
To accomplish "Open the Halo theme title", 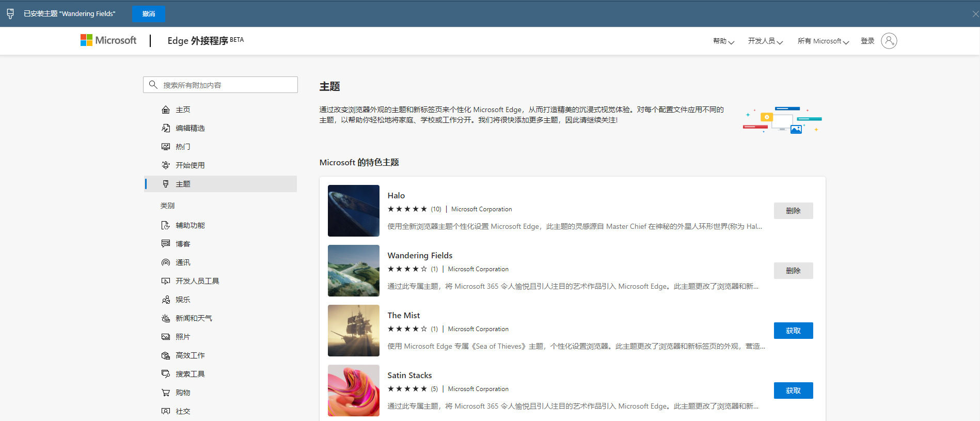I will (396, 195).
